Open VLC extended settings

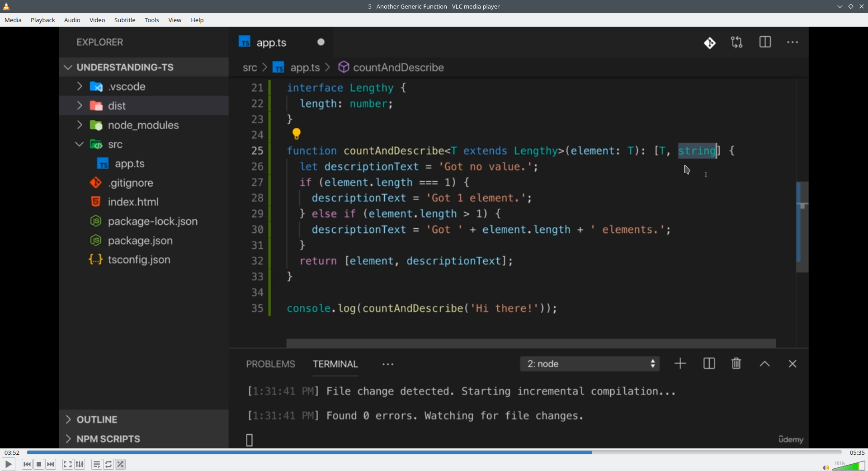80,464
